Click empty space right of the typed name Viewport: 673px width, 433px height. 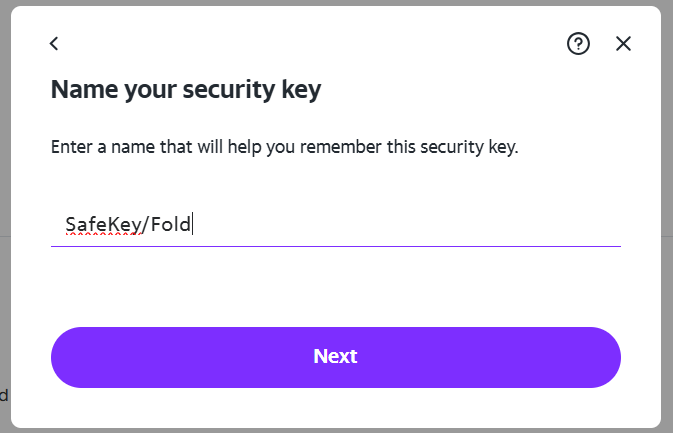(x=400, y=224)
